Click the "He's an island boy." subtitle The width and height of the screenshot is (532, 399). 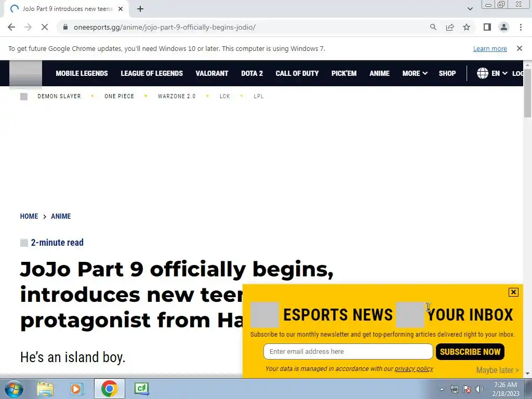73,357
